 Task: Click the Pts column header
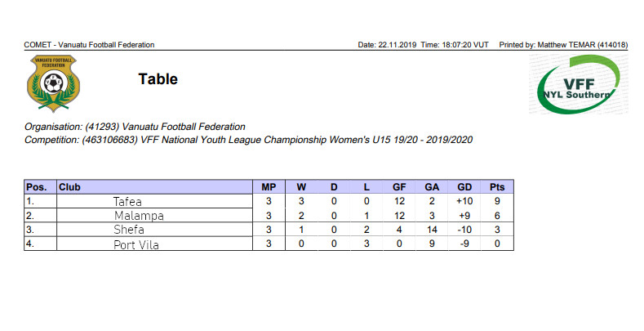tap(497, 187)
